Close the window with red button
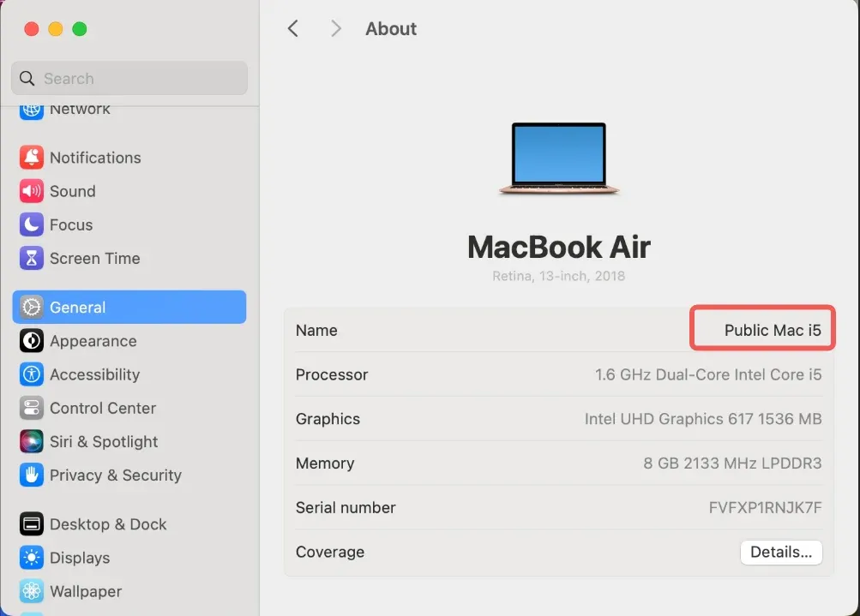Viewport: 860px width, 616px height. [x=32, y=28]
